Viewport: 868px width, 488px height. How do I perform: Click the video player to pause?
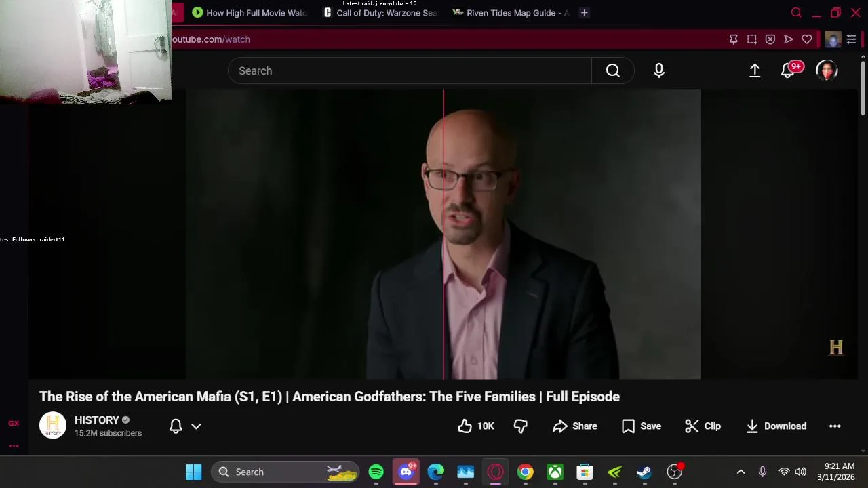(443, 234)
